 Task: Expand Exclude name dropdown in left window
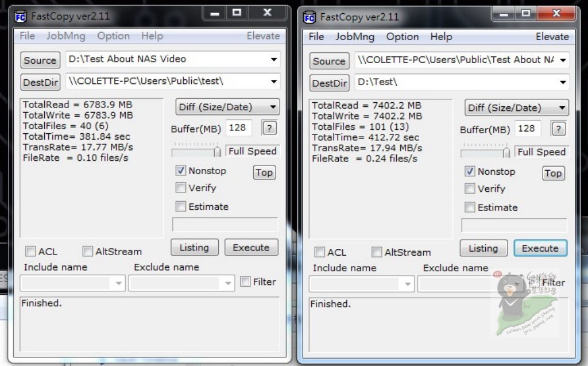pyautogui.click(x=228, y=283)
